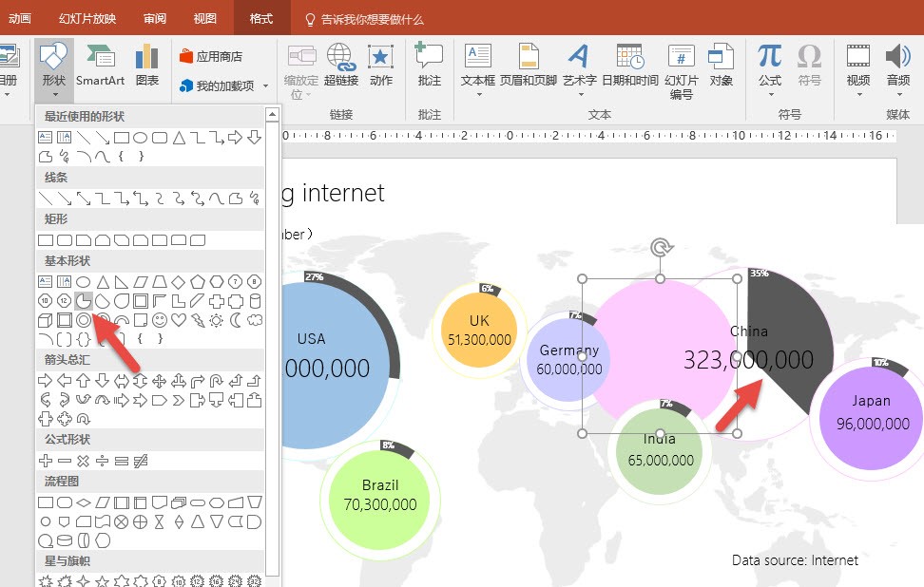Select the cube shape in 基本形状

46,320
